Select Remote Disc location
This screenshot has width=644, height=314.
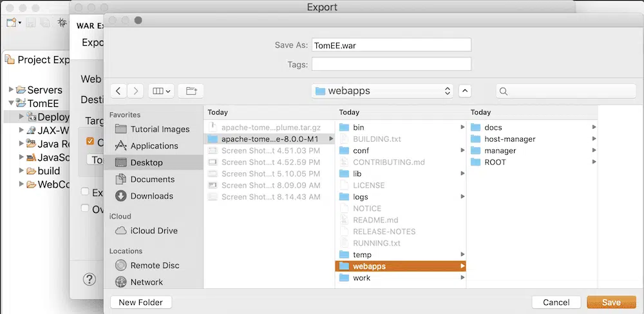155,266
